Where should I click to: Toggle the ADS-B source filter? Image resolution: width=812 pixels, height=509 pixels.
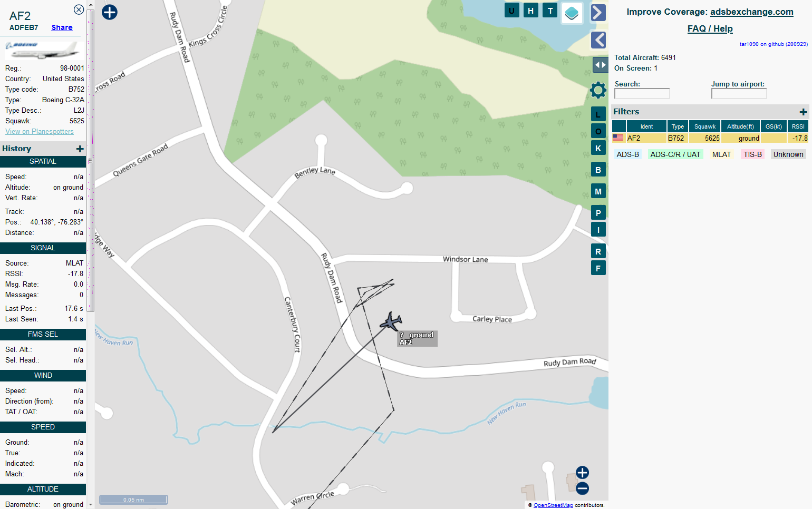click(627, 154)
